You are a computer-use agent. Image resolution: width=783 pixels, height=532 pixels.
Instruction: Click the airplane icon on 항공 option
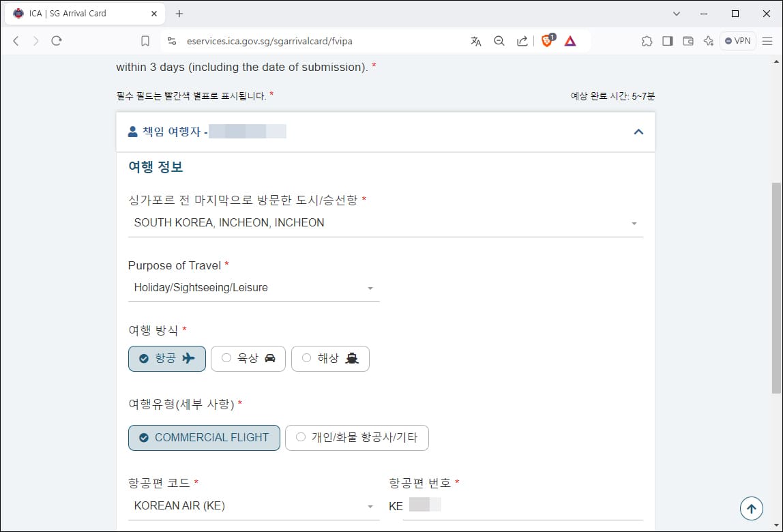(188, 358)
